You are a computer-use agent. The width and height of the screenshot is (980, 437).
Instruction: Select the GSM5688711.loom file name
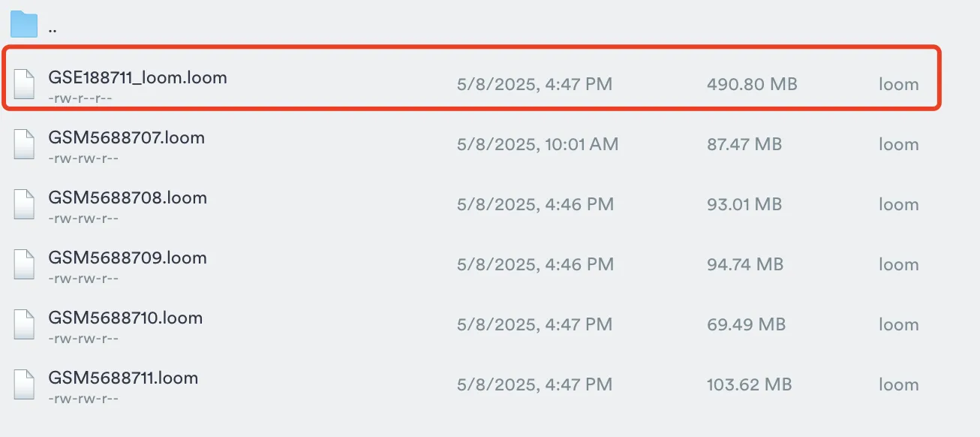tap(123, 378)
